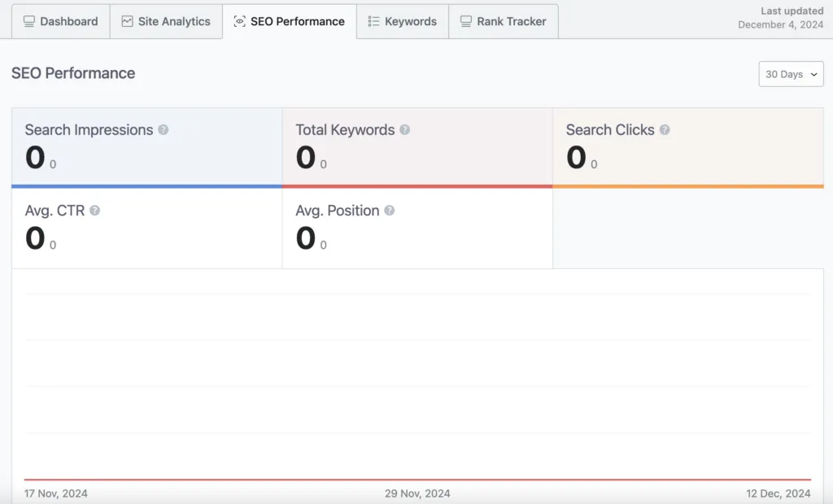Click the Dashboard tab monitor icon

[x=29, y=22]
